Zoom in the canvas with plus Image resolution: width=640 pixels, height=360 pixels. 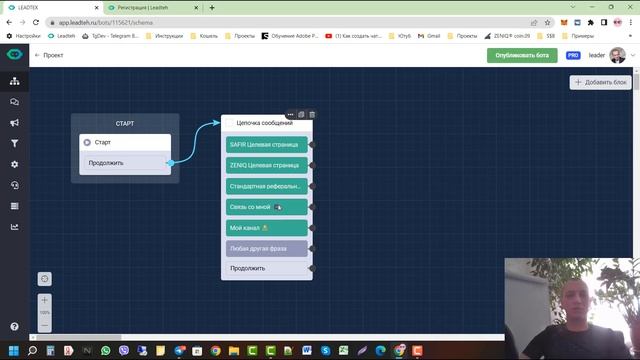click(x=44, y=300)
